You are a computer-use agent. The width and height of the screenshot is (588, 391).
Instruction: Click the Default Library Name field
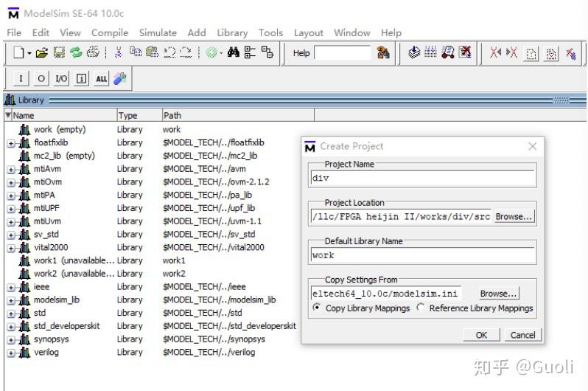pyautogui.click(x=422, y=255)
